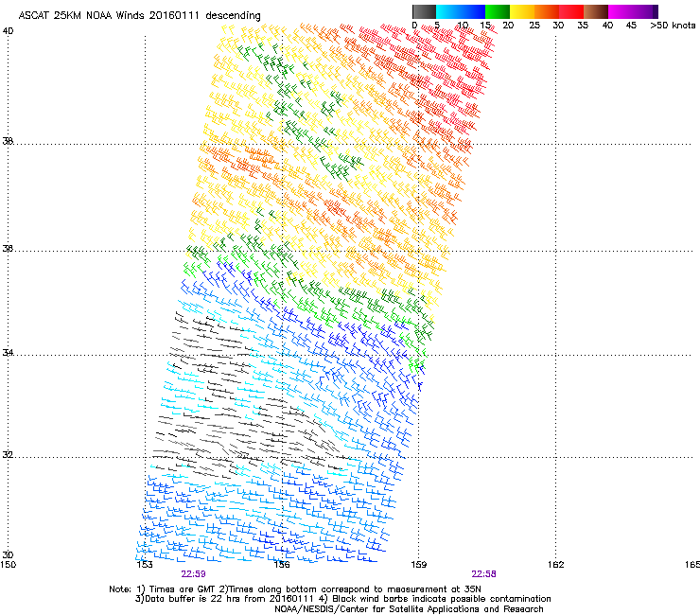Click the '150' longitude axis label
The width and height of the screenshot is (700, 615).
(x=8, y=565)
